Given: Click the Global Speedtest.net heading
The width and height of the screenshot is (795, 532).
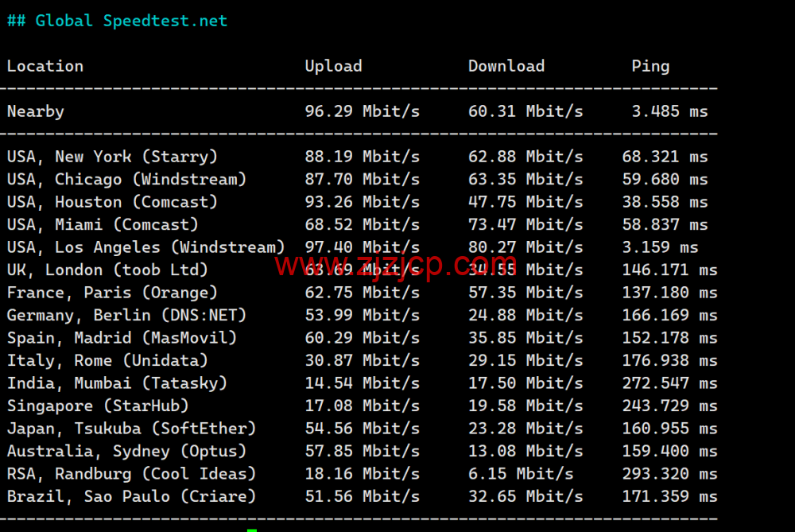Looking at the screenshot, I should [x=117, y=21].
